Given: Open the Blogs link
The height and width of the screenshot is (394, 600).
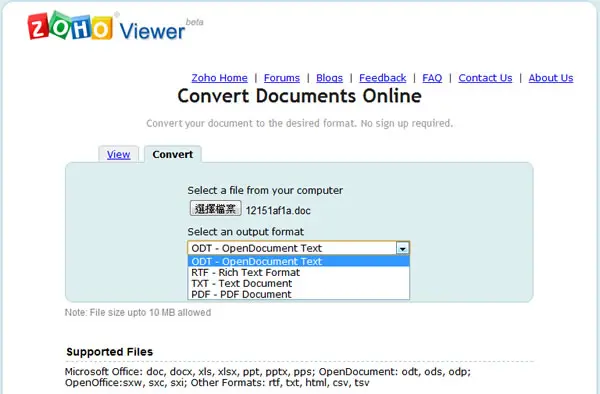Looking at the screenshot, I should coord(329,78).
